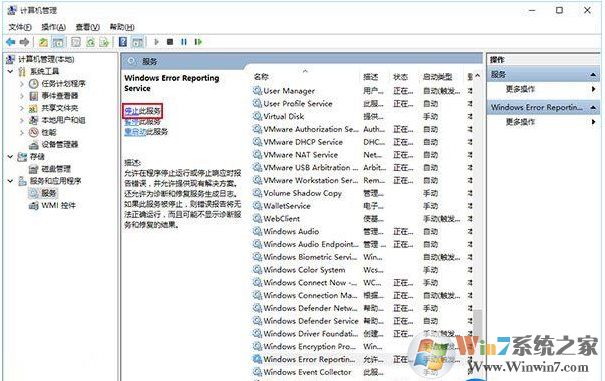605x381 pixels.
Task: Select the 任务计划程序 clock icon
Action: [34, 83]
